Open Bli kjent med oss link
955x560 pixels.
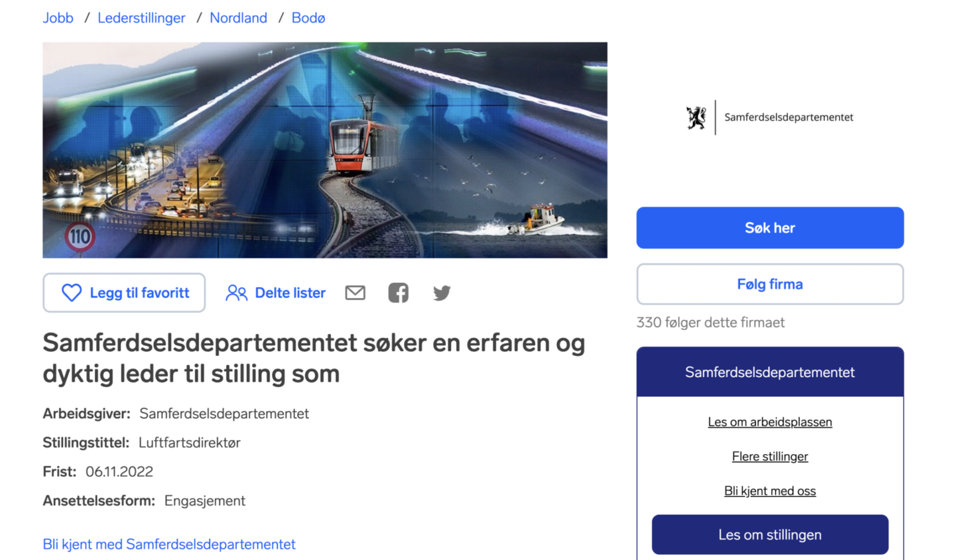coord(770,491)
